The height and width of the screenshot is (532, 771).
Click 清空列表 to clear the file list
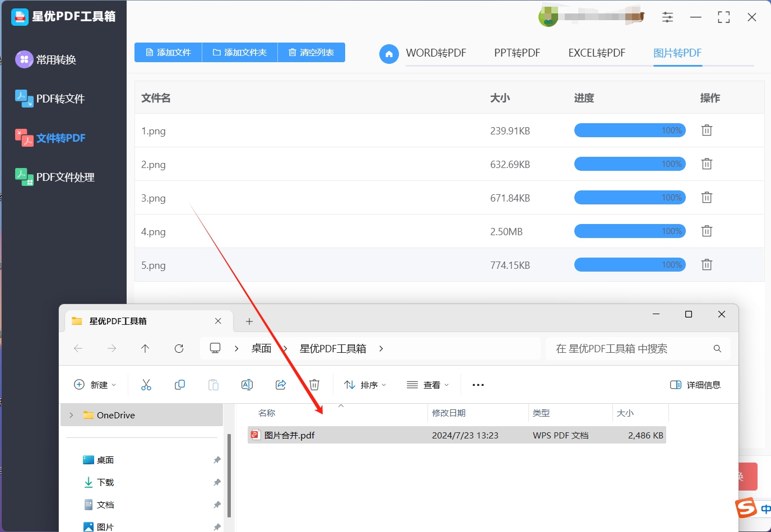point(312,53)
